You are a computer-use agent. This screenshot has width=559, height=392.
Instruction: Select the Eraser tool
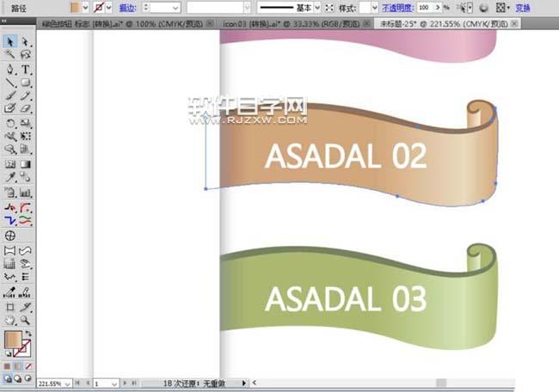pyautogui.click(x=25, y=108)
